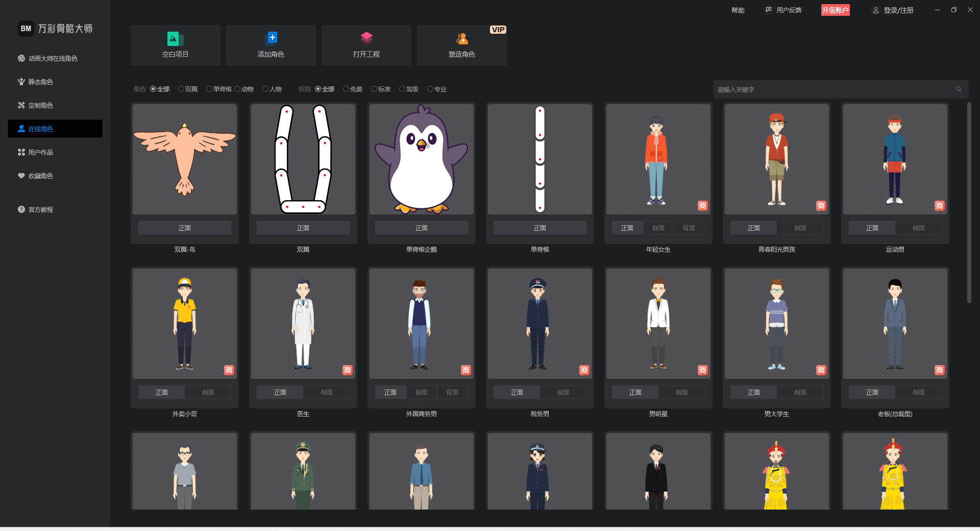Click the 用户反馈 feedback icon
This screenshot has height=531, width=980.
[x=769, y=10]
